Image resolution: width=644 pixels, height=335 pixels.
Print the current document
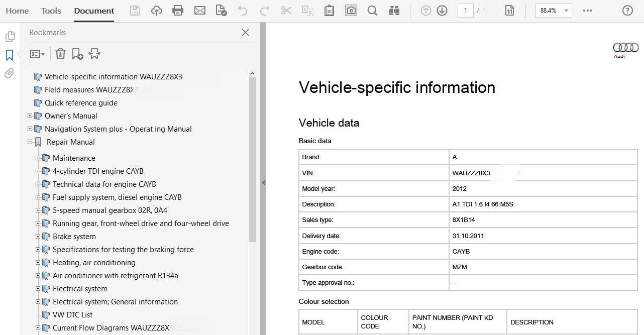click(x=178, y=10)
